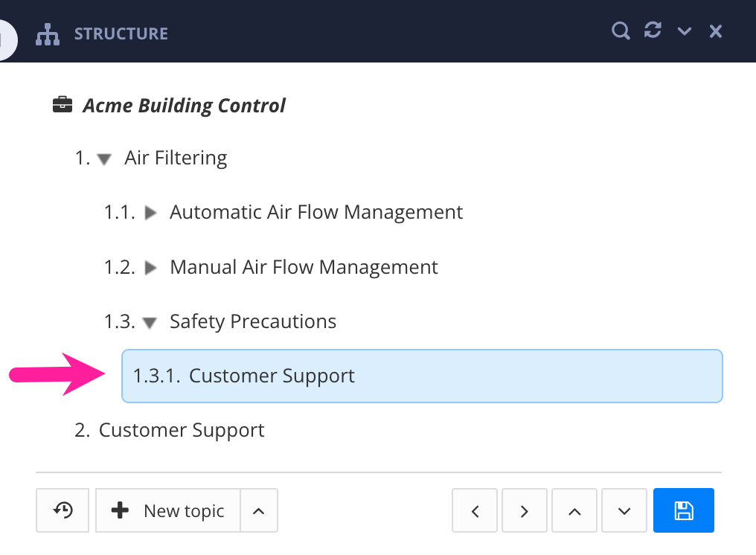Save the structure with the blue disk button
Viewport: 756px width, 555px height.
(683, 510)
